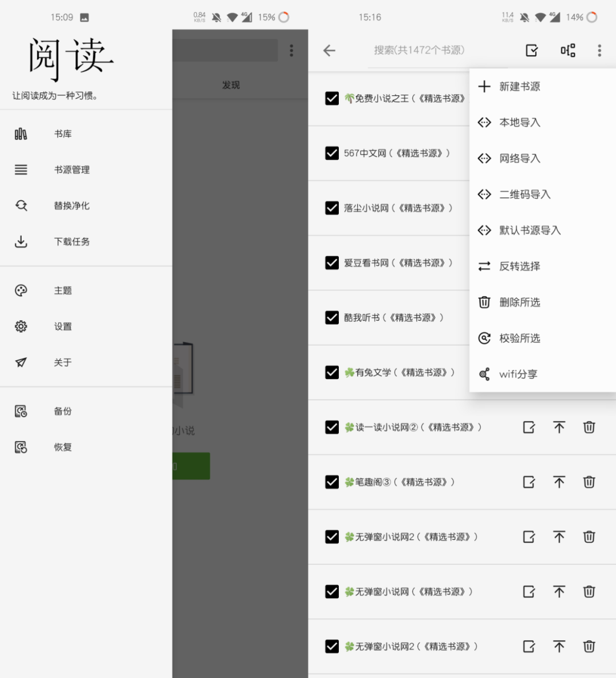Viewport: 616px width, 678px height.
Task: Select 删除所选 menu entry
Action: [542, 302]
